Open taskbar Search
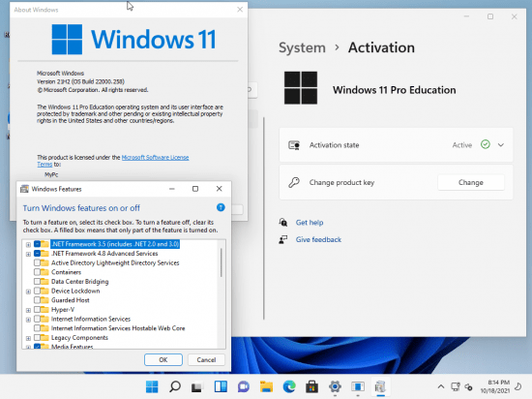This screenshot has width=532, height=399. click(175, 386)
